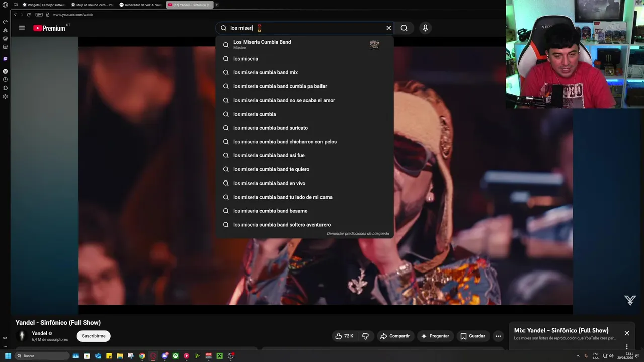Select 'los miseria cumbia band te quiero'

pos(304,169)
